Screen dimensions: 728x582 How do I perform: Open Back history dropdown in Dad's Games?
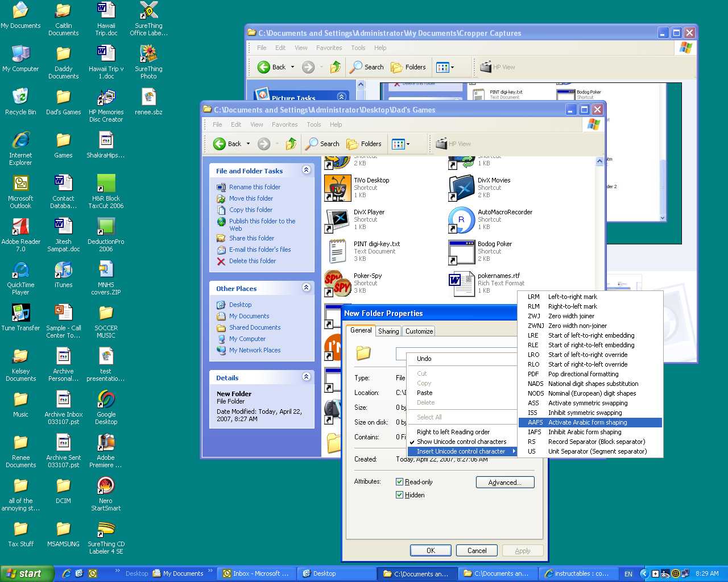(248, 144)
